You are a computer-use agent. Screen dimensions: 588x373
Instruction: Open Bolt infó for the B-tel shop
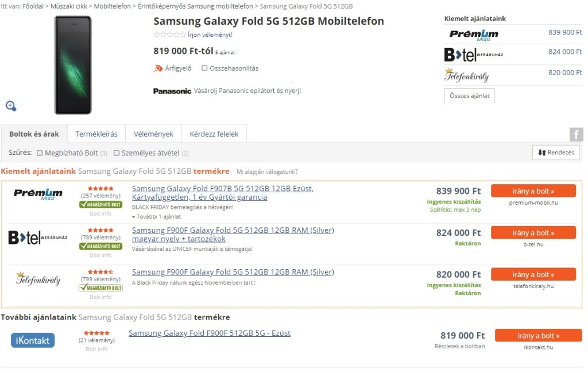pos(100,255)
